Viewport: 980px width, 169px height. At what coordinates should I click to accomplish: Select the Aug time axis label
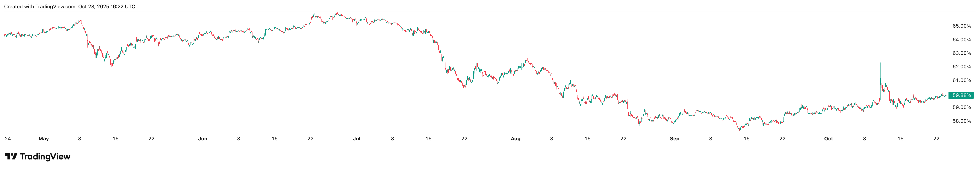tap(515, 139)
